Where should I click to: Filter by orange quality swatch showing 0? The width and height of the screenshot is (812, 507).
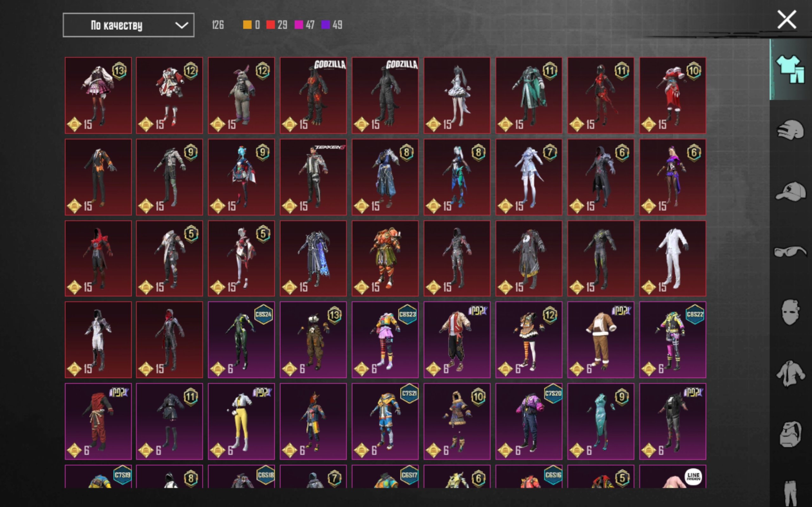click(x=247, y=25)
